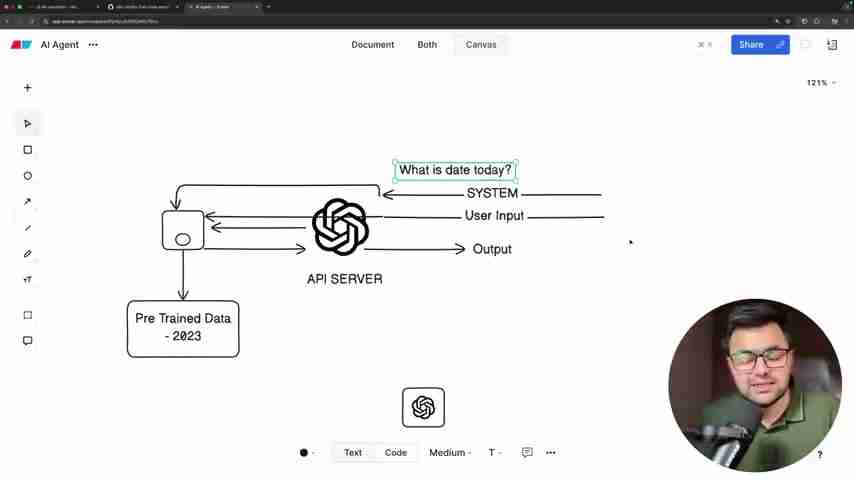
Task: Open a new browser tab with plus
Action: pyautogui.click(x=269, y=7)
